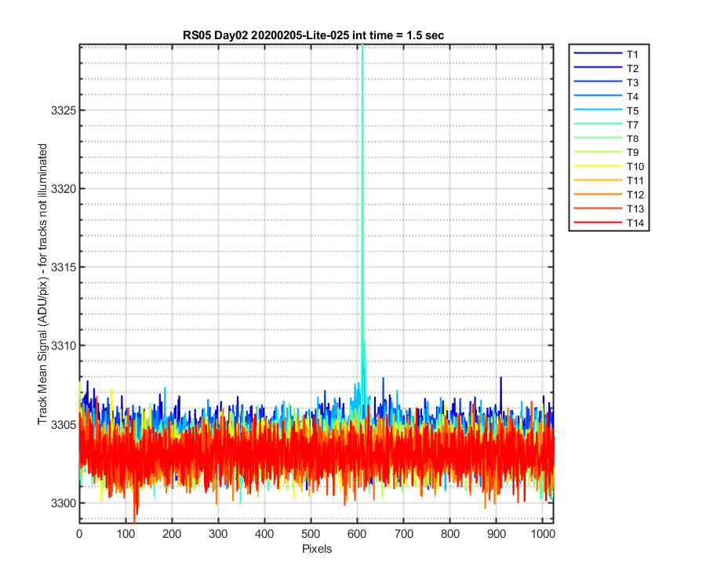Click x-axis tick label 700
The image size is (706, 588).
(x=404, y=534)
